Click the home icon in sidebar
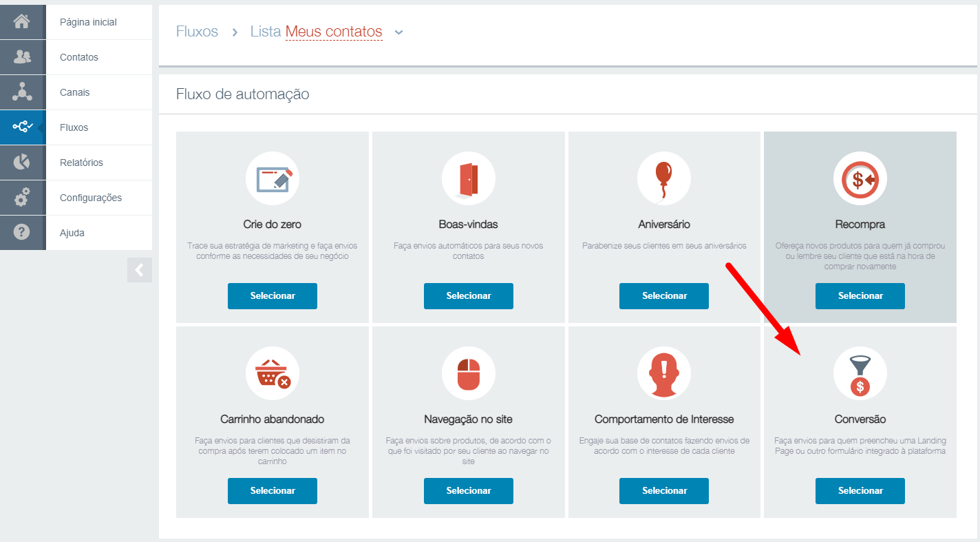This screenshot has height=542, width=980. tap(22, 22)
